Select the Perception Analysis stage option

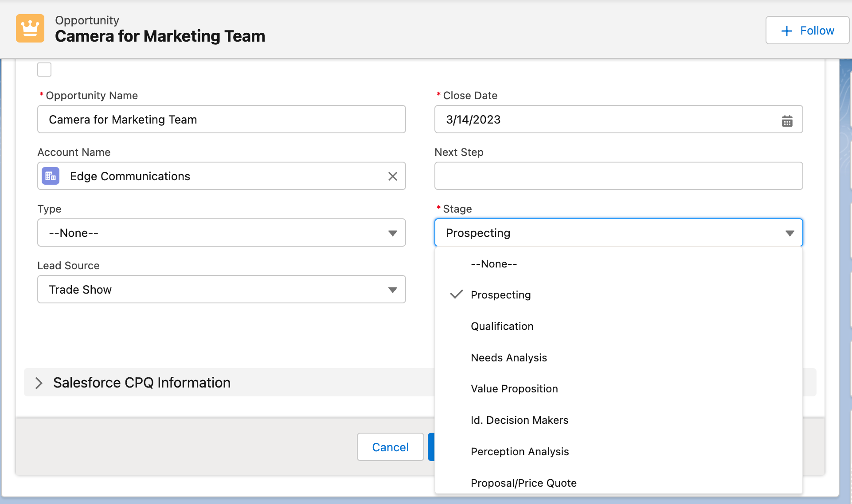pyautogui.click(x=520, y=451)
